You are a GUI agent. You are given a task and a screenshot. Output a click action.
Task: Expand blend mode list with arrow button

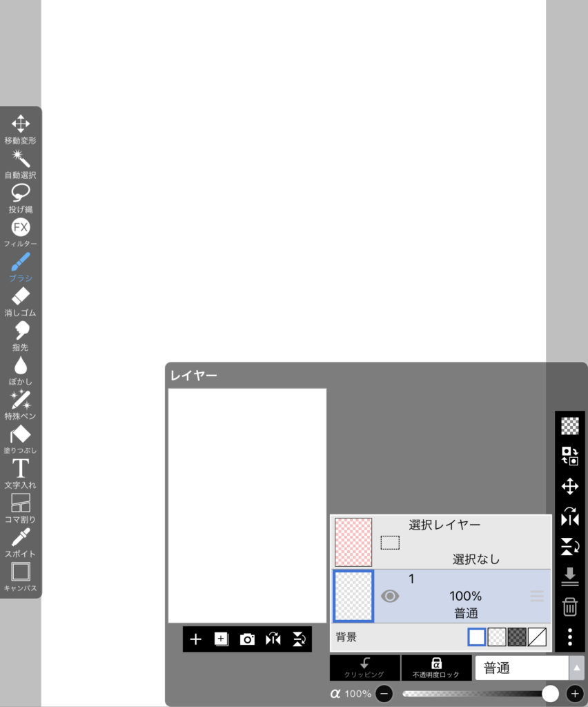576,668
